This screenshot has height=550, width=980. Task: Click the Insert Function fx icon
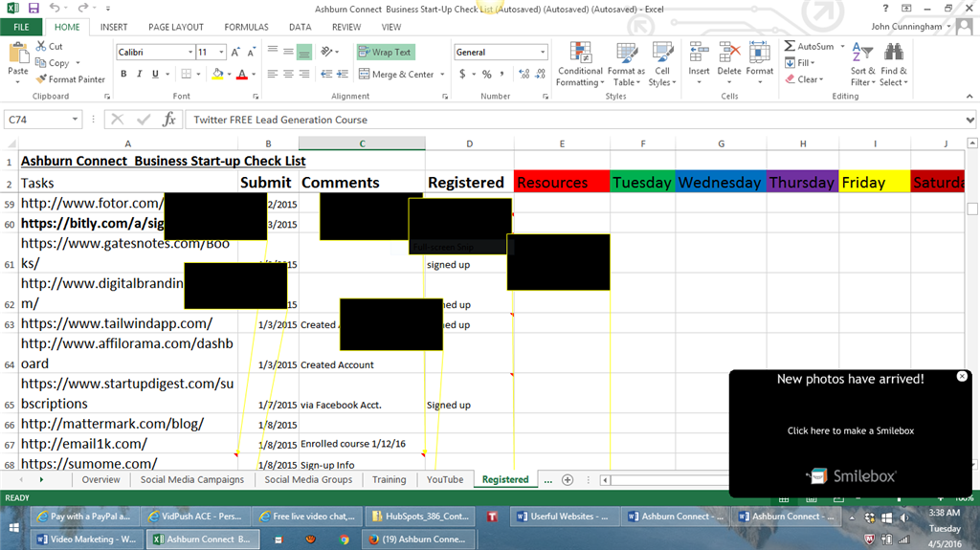169,120
